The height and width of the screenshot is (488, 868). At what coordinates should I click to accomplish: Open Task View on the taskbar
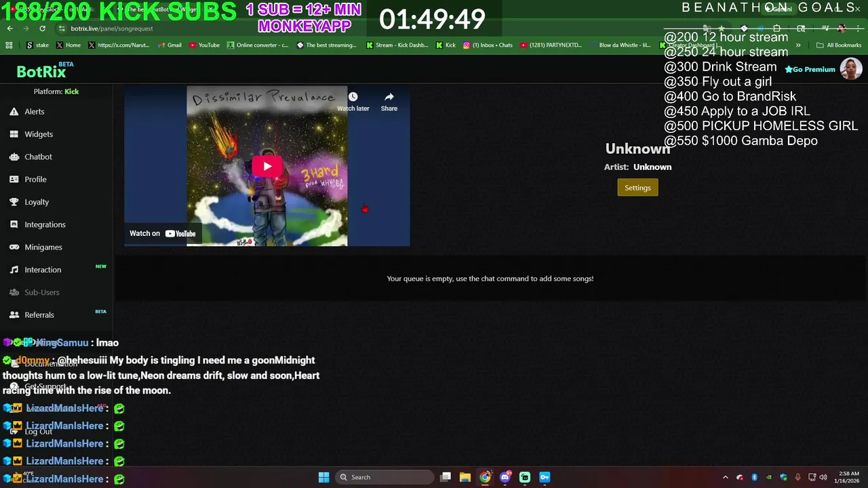pyautogui.click(x=446, y=477)
